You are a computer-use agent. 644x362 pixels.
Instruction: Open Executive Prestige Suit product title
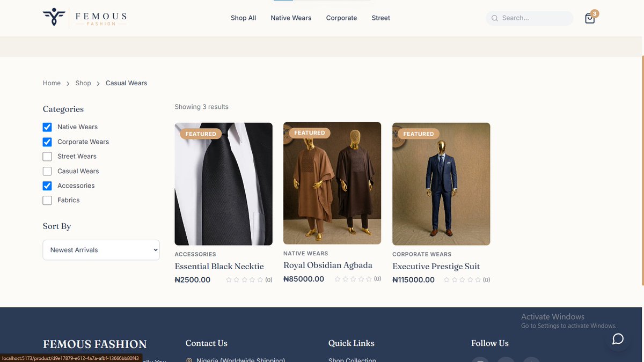tap(436, 267)
